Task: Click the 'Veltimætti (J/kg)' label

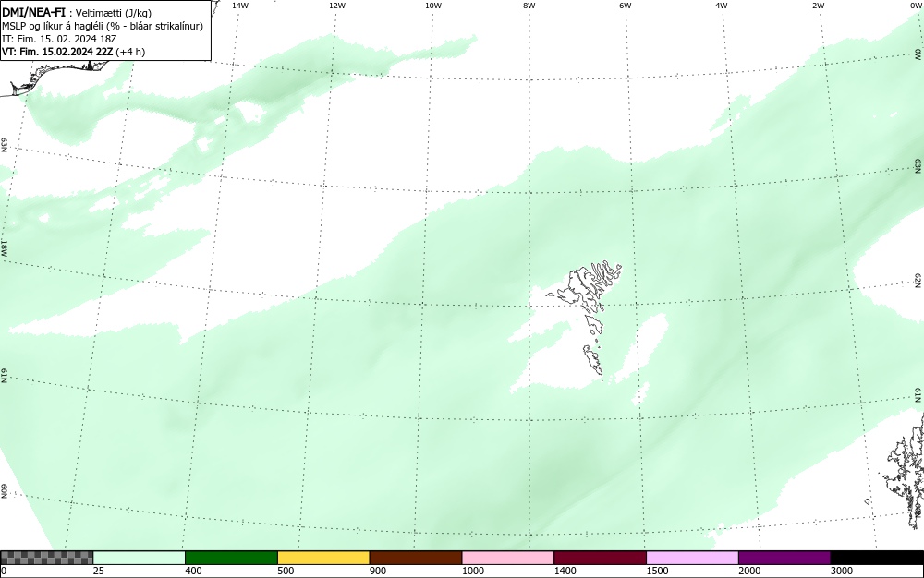Action: [114, 13]
